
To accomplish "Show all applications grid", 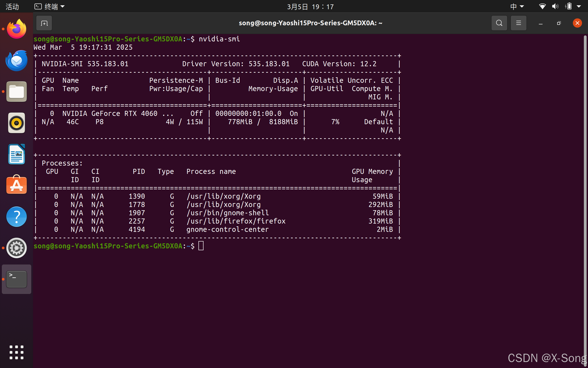I will (17, 352).
